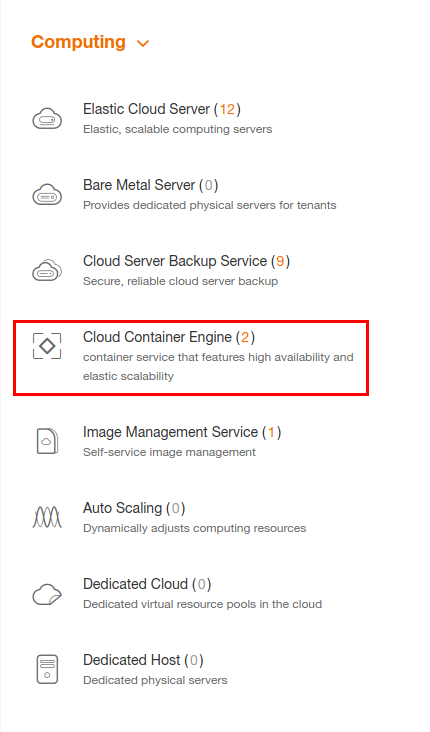
Task: Click the Elastic Cloud Server cloud icon
Action: 47,119
